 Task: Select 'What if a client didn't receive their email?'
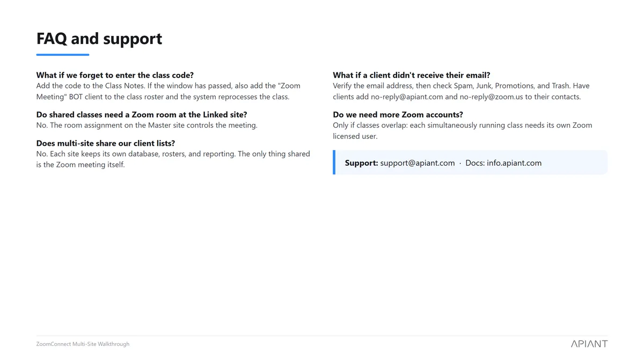point(412,75)
